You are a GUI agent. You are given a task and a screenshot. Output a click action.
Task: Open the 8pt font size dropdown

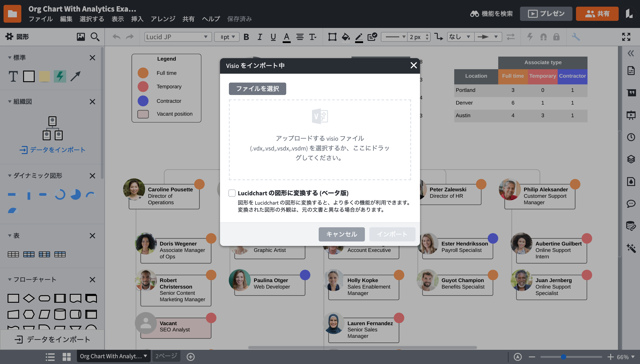(227, 37)
